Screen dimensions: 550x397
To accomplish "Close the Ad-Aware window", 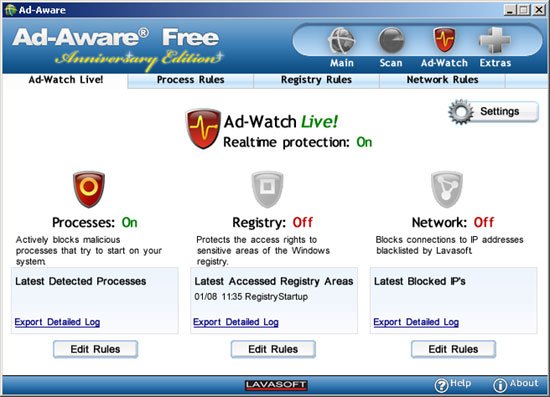I will point(538,10).
